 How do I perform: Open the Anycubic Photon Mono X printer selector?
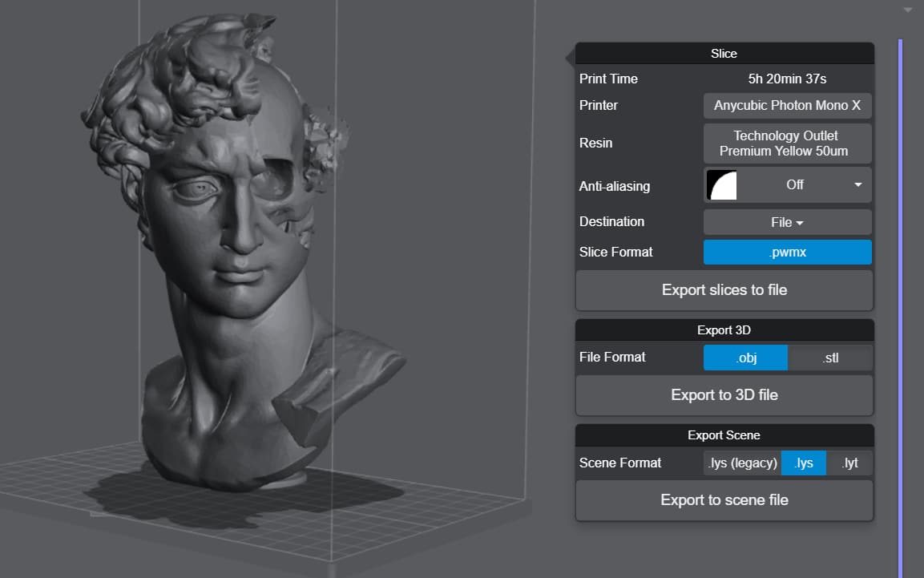pos(787,106)
